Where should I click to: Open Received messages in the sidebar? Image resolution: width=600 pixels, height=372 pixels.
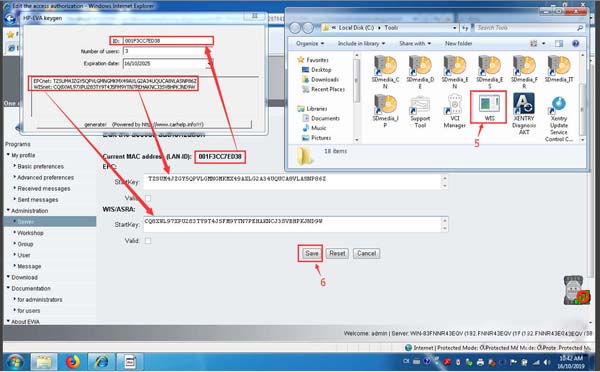[x=44, y=189]
